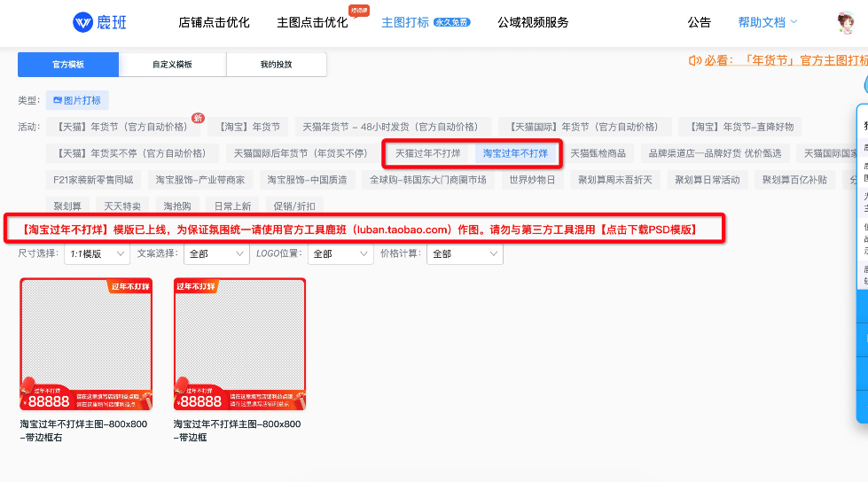
Task: Select 天天特卖 activity tag
Action: [122, 206]
